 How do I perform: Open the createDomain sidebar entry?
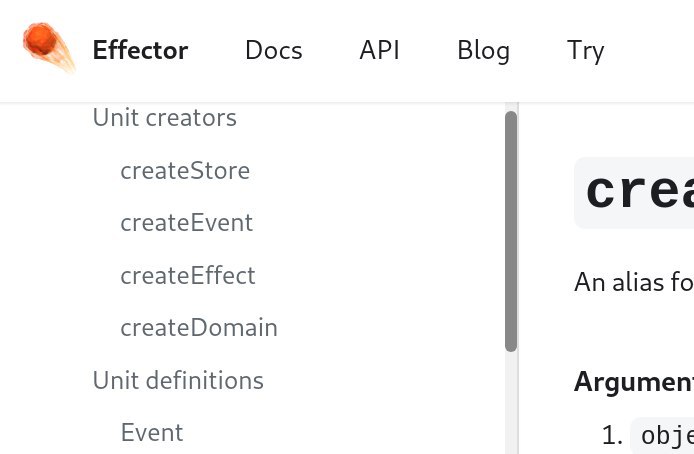point(199,328)
